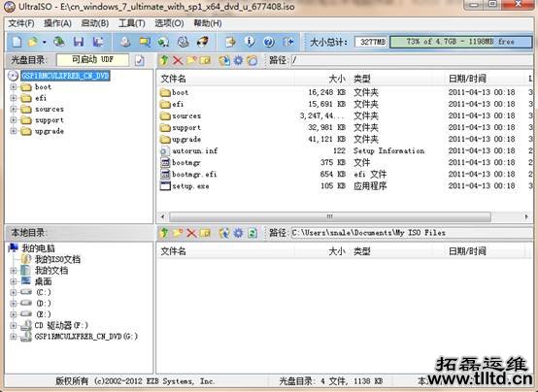
Task: Click the red X delete icon in local pane toolbar
Action: click(x=191, y=233)
